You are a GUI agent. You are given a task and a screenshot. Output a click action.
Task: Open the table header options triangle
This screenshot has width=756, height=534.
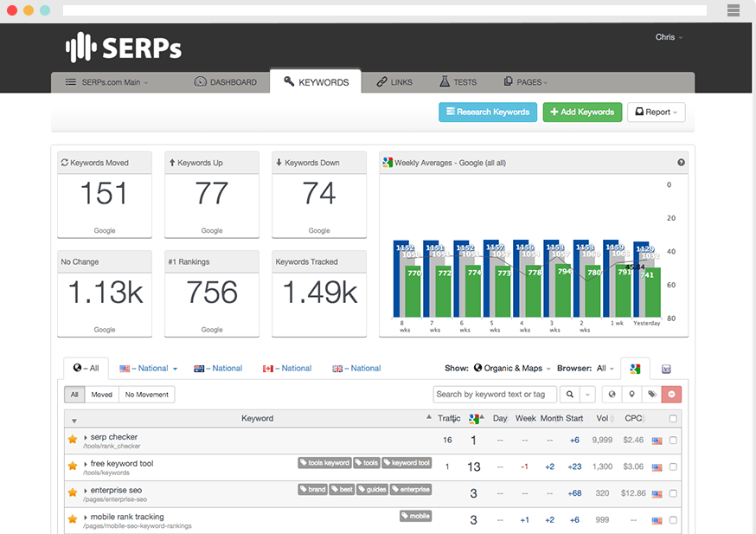[x=74, y=421]
